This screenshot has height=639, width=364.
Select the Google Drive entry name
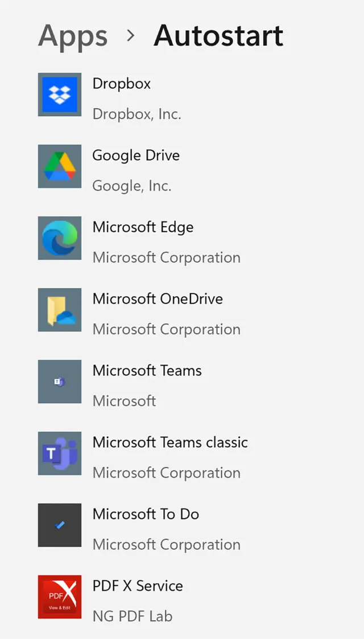point(136,155)
